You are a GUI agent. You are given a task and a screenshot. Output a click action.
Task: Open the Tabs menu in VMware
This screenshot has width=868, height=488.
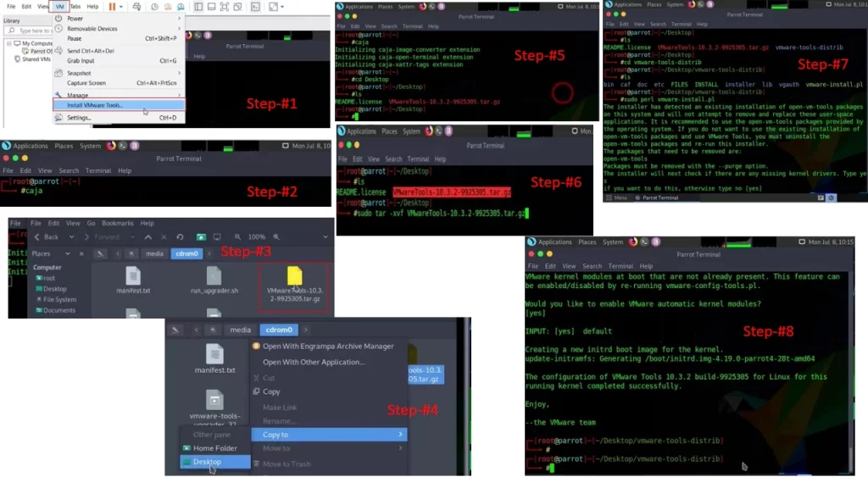[75, 7]
